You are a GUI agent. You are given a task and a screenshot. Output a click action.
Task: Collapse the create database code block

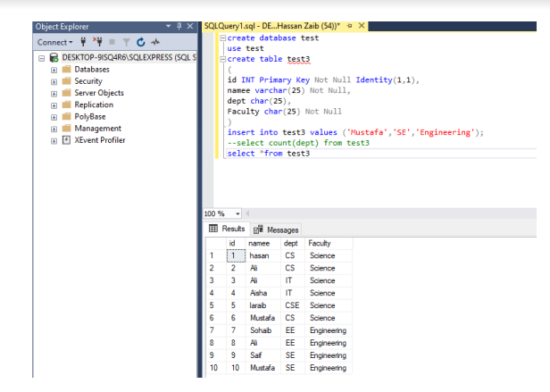222,38
